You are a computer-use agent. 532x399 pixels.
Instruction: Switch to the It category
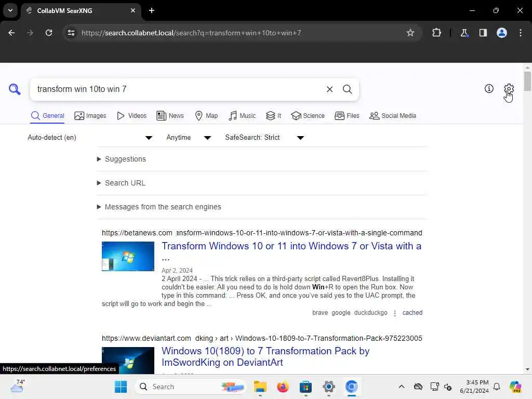pos(273,116)
